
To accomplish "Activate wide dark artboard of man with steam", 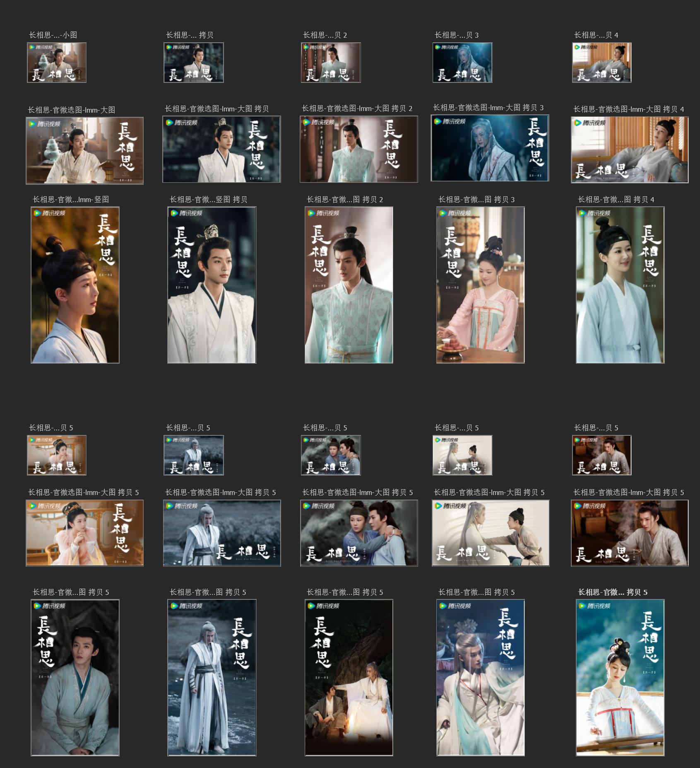I will point(630,533).
